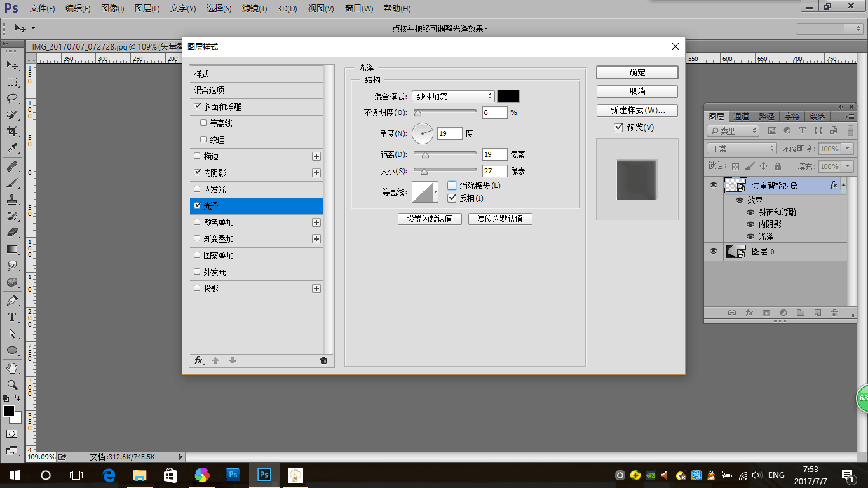This screenshot has height=488, width=868.
Task: Click the black blend color swatch
Action: point(508,97)
